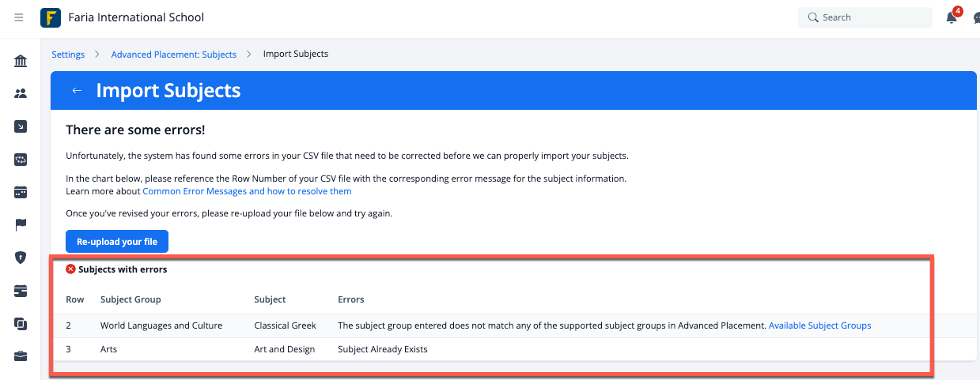Select the stacked squares sidebar icon
Screen dimensions: 980x380
tap(21, 323)
